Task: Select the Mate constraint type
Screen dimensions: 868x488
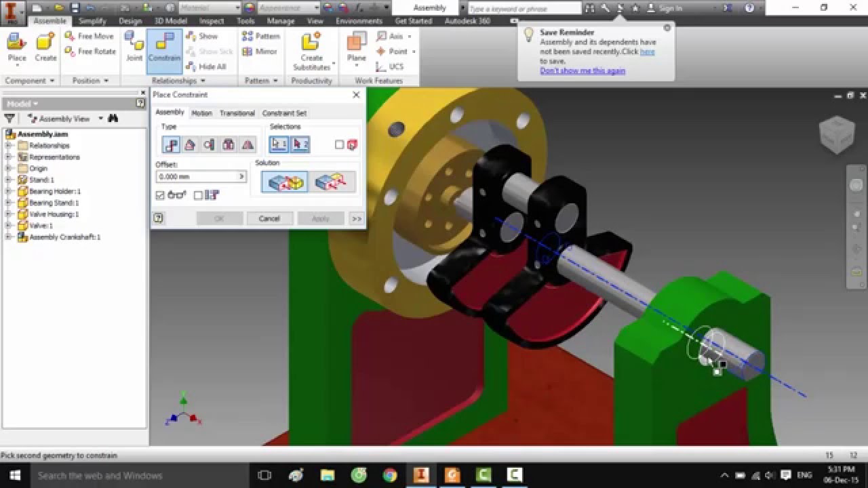Action: (171, 144)
